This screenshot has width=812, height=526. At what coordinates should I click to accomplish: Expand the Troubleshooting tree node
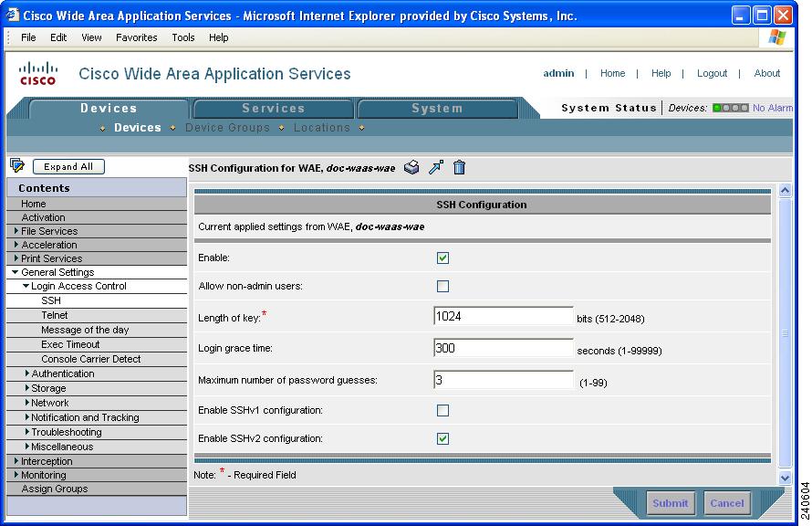pos(27,431)
